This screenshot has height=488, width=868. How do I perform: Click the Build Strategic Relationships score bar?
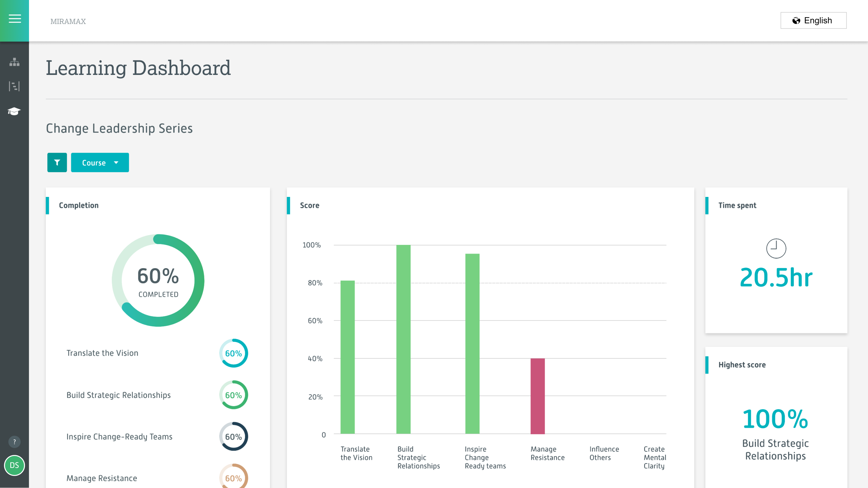(x=404, y=337)
